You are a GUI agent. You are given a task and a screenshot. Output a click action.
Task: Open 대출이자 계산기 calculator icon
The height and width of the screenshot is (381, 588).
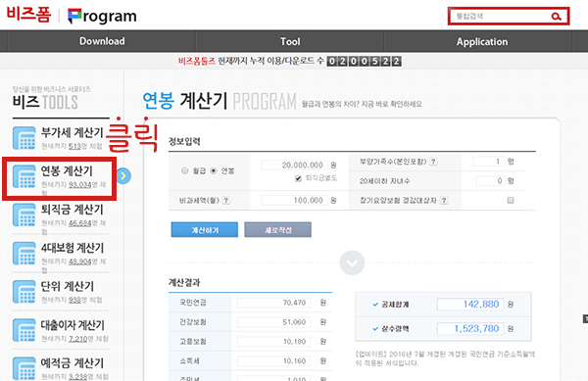point(24,330)
